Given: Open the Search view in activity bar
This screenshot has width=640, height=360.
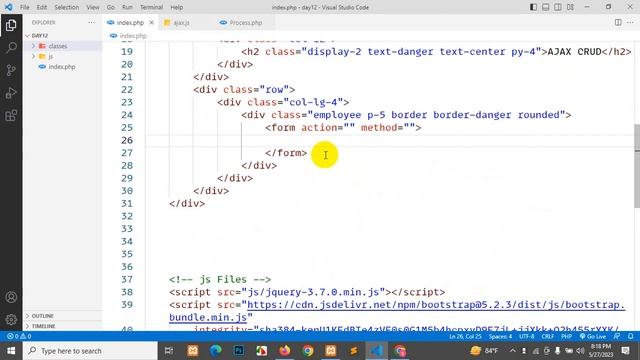Looking at the screenshot, I should 11,47.
